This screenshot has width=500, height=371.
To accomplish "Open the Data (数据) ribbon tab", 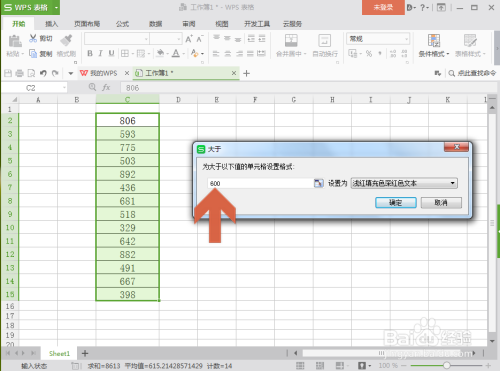I will pyautogui.click(x=155, y=24).
